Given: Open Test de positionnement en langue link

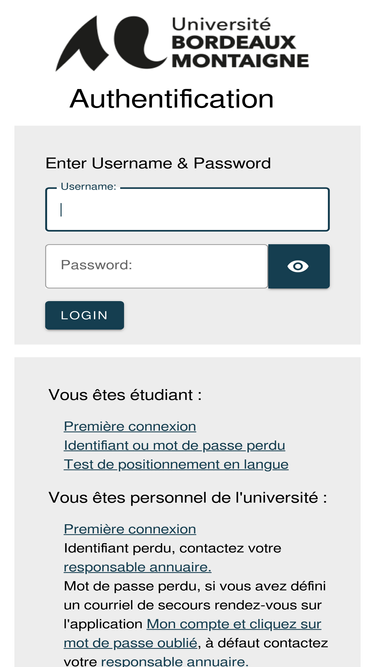Looking at the screenshot, I should coord(176,464).
